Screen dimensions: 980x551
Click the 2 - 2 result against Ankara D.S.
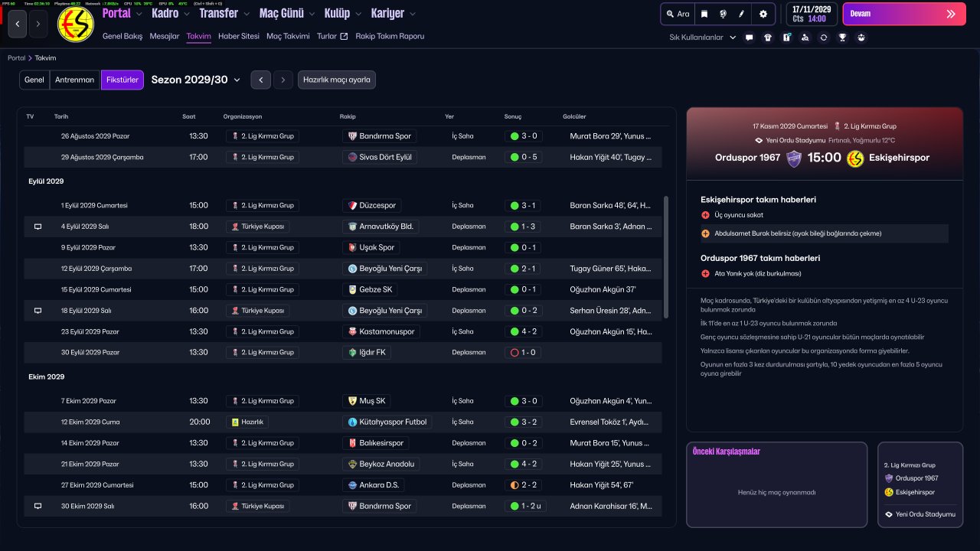[x=524, y=484]
